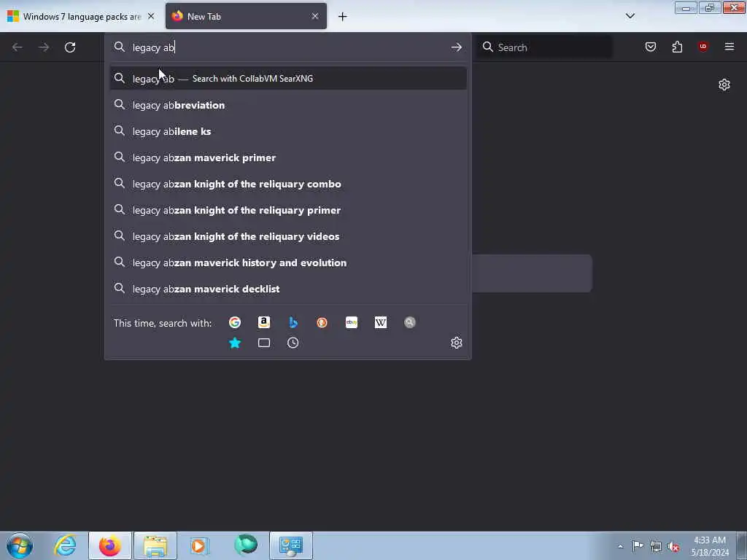The width and height of the screenshot is (747, 560).
Task: Open search settings gear in dropdown
Action: pos(457,343)
